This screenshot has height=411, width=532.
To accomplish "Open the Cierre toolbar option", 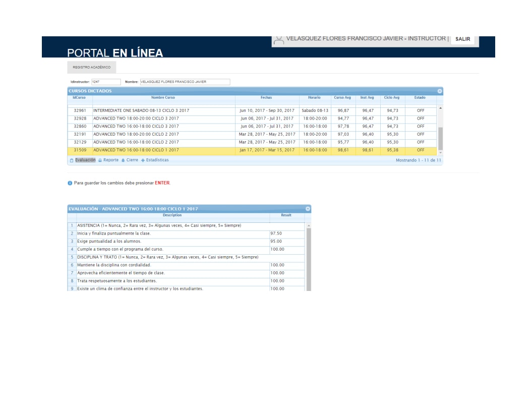I will (x=132, y=160).
